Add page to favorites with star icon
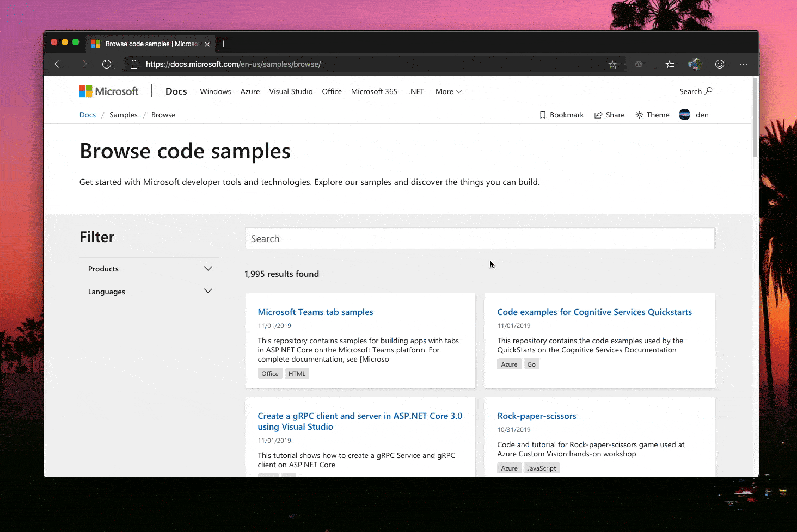 click(613, 64)
